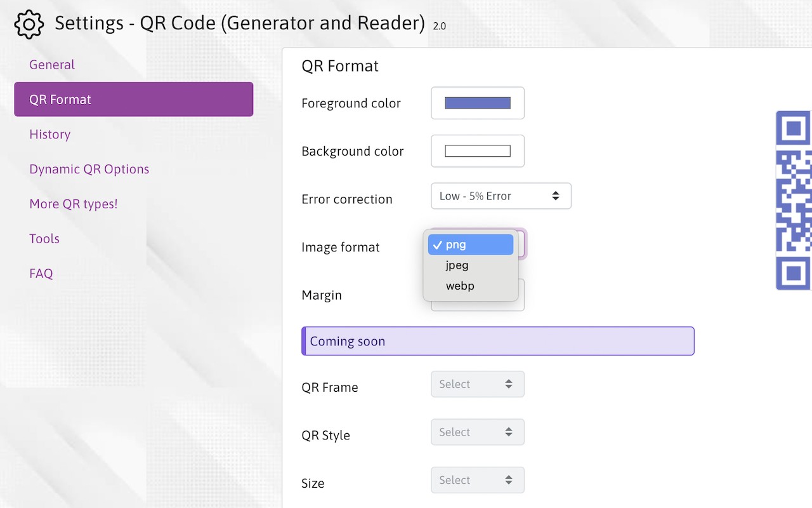Open the Foreground color picker

point(478,103)
